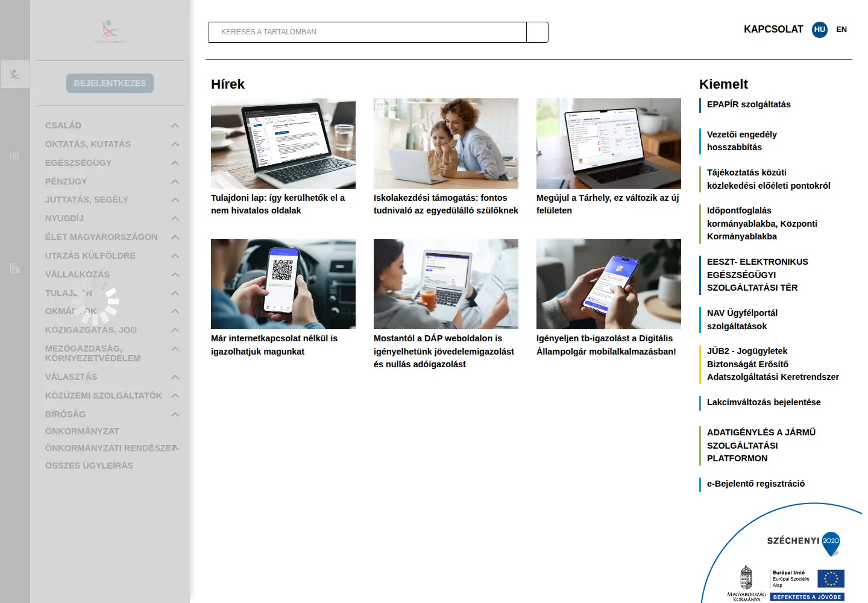The height and width of the screenshot is (603, 868).
Task: Open the Megújul a Tárhely news image
Action: (x=609, y=144)
